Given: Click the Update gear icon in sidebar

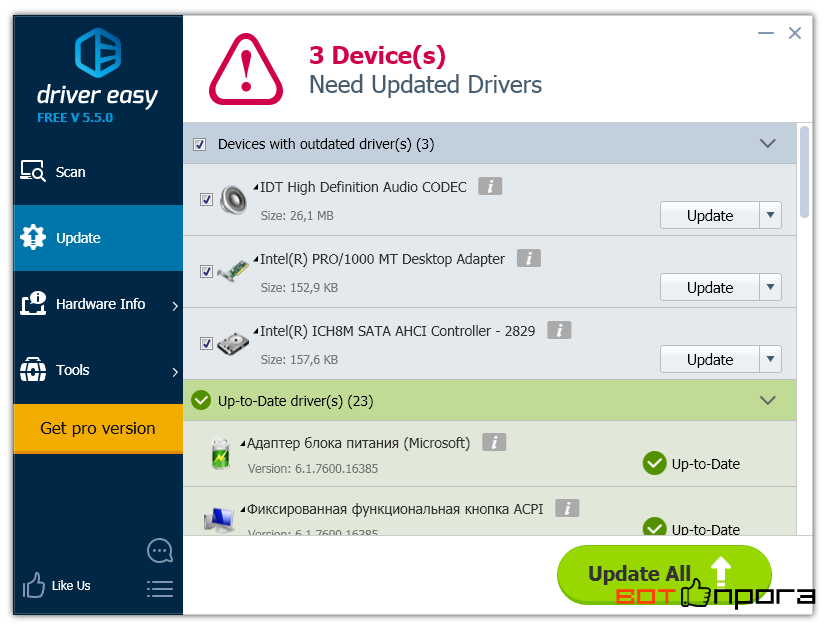Looking at the screenshot, I should click(x=33, y=237).
